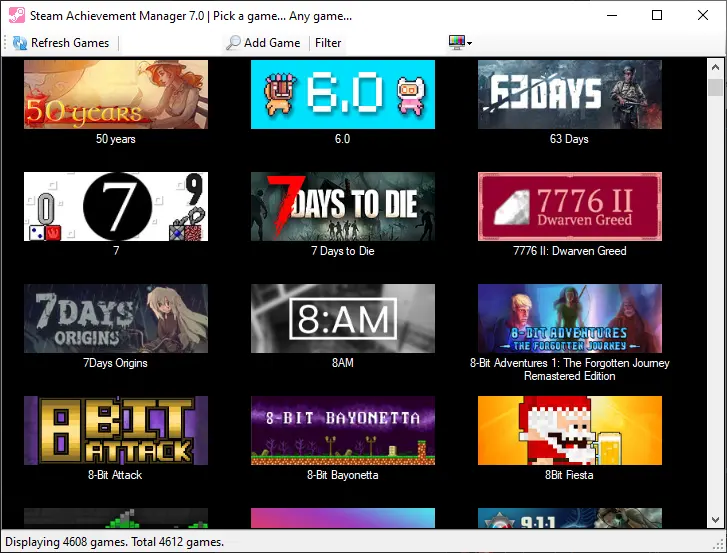Click the '63 Days' game label
Image resolution: width=727 pixels, height=553 pixels.
569,139
